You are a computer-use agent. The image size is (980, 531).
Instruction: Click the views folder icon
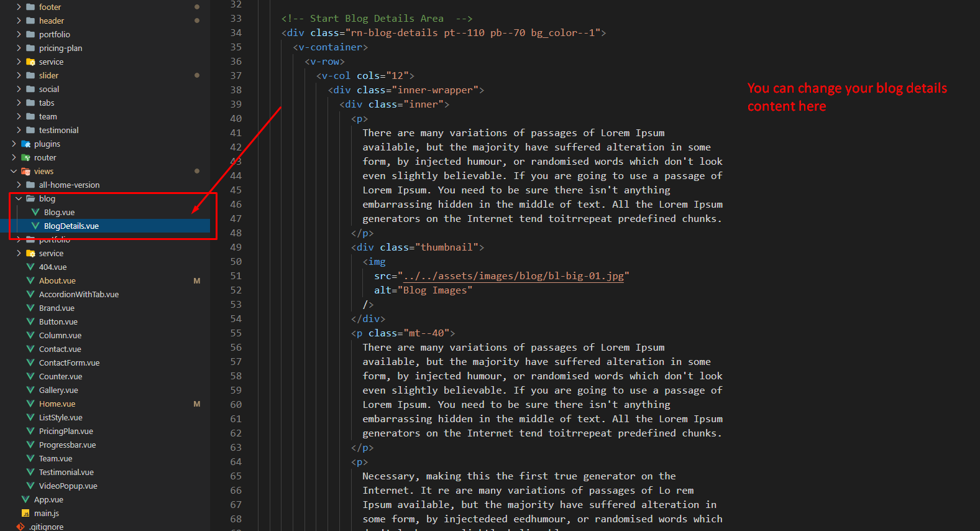pyautogui.click(x=25, y=172)
